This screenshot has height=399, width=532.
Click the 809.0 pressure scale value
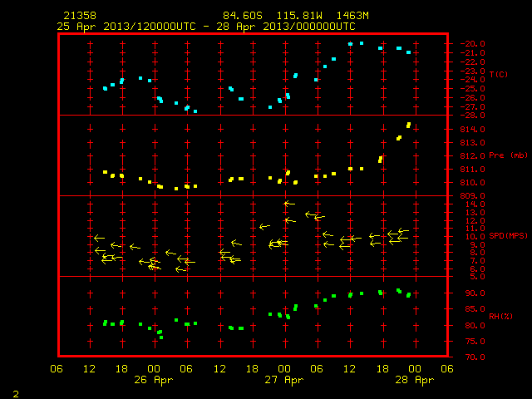(472, 196)
